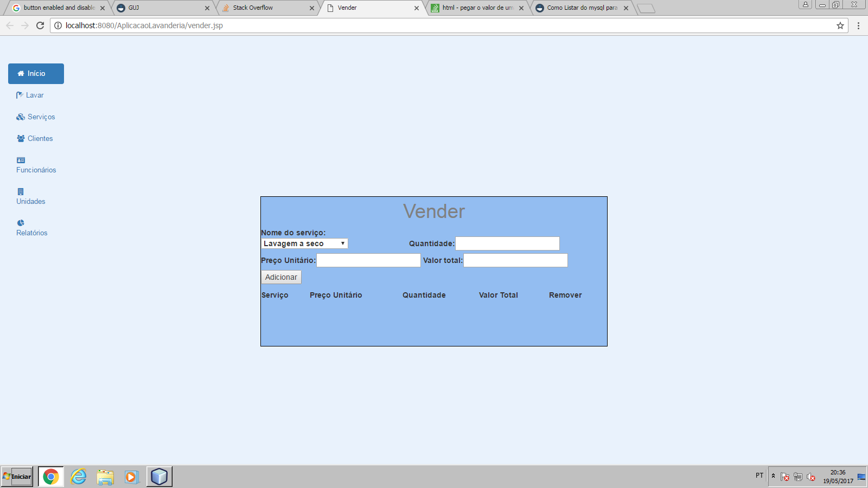The width and height of the screenshot is (868, 488).
Task: Click the Funcionários ID card icon
Action: pyautogui.click(x=21, y=160)
